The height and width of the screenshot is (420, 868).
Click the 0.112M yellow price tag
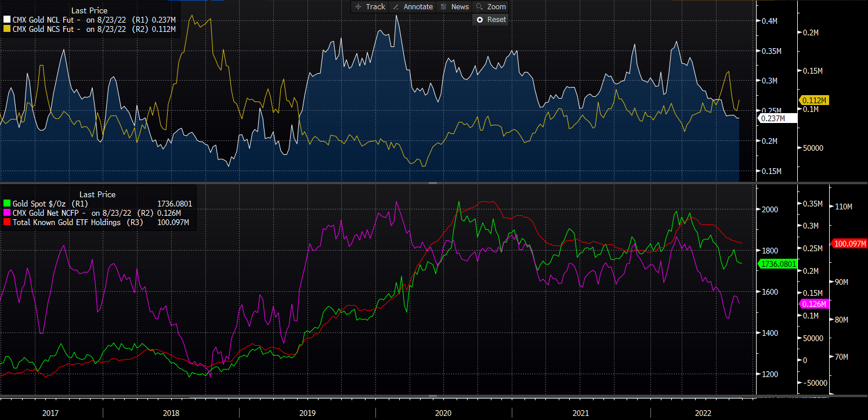click(815, 100)
